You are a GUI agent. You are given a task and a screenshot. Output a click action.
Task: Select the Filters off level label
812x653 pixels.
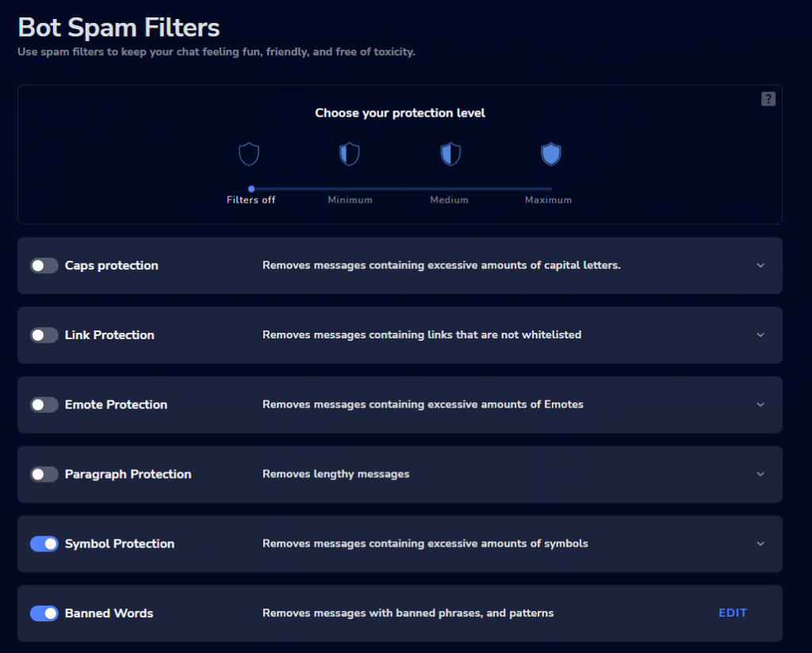click(251, 200)
